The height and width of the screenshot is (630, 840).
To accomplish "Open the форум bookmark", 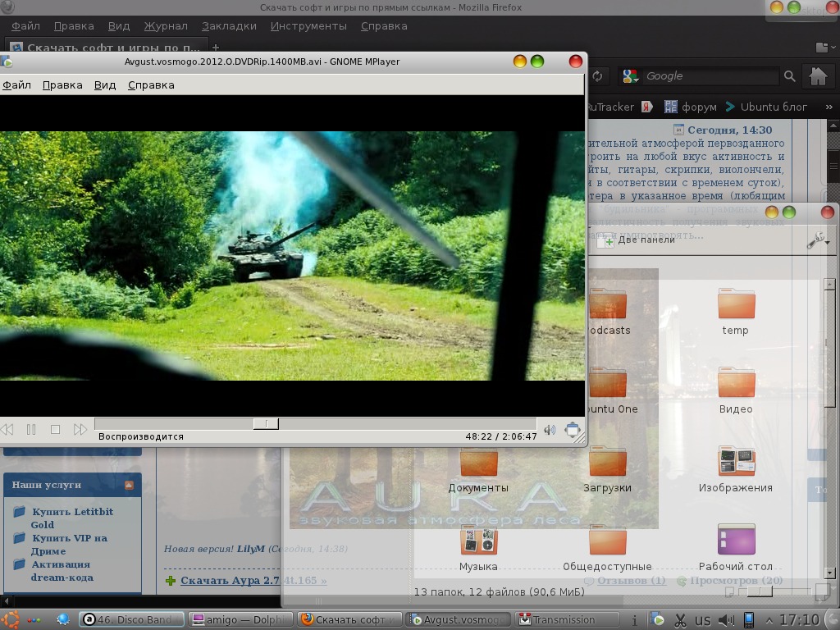I will click(691, 107).
